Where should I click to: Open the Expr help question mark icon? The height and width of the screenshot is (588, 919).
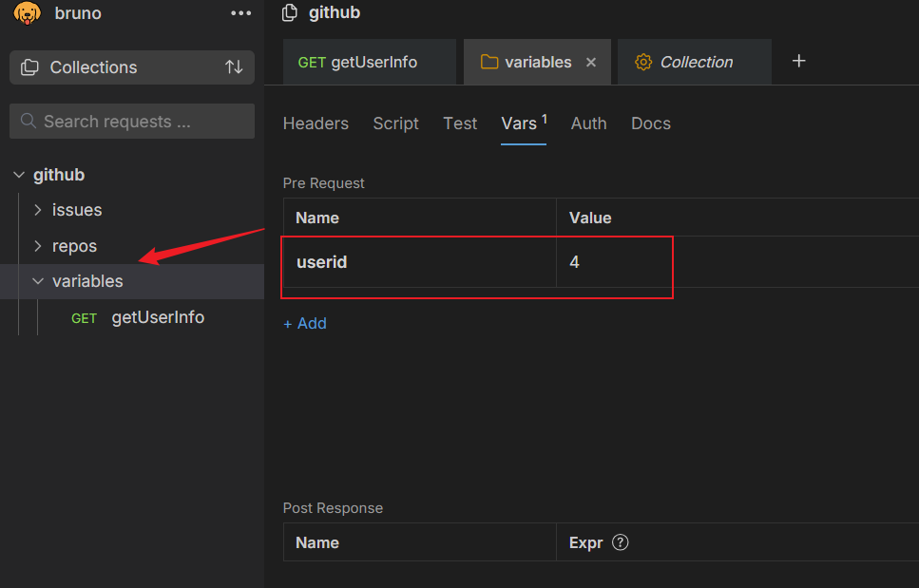tap(620, 542)
